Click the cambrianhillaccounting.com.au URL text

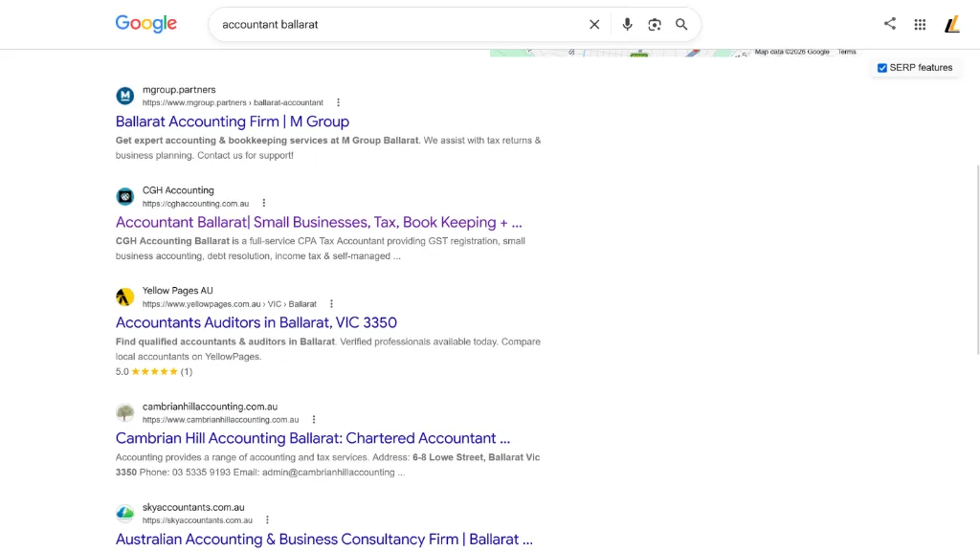pos(221,420)
